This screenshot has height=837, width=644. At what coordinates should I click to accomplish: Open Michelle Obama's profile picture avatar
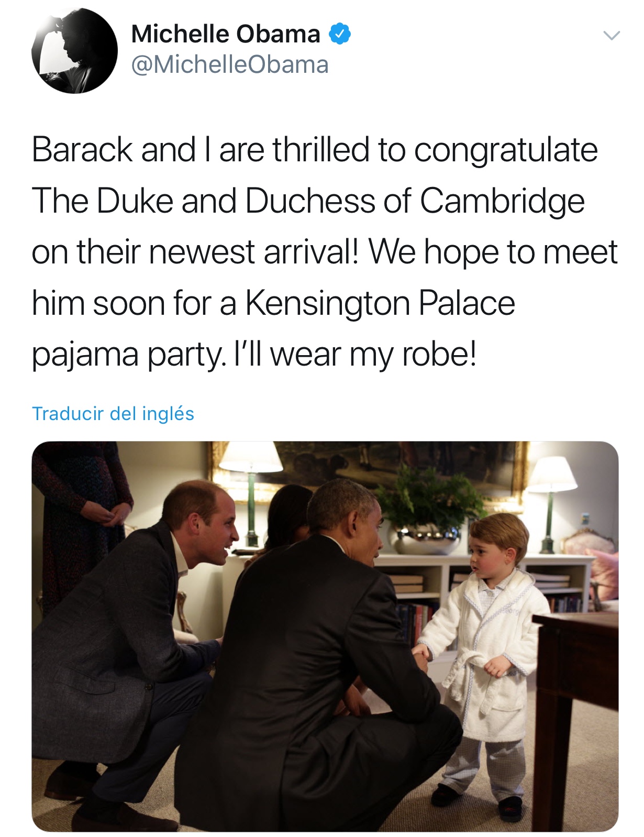74,51
